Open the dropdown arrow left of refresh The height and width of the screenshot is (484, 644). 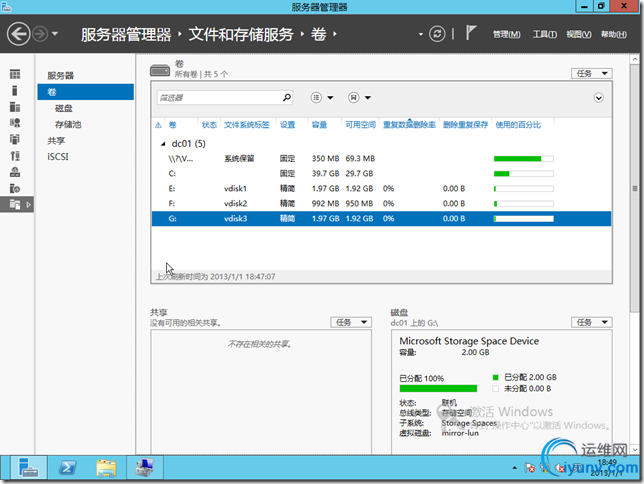pyautogui.click(x=421, y=34)
